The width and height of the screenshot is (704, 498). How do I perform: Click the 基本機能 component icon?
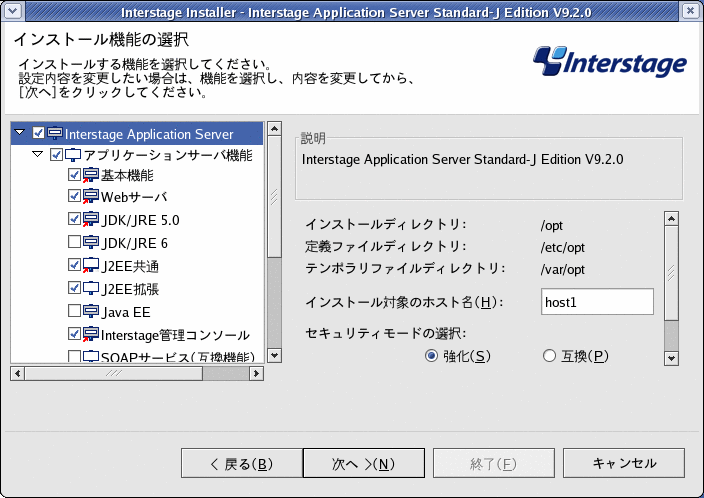click(x=91, y=175)
